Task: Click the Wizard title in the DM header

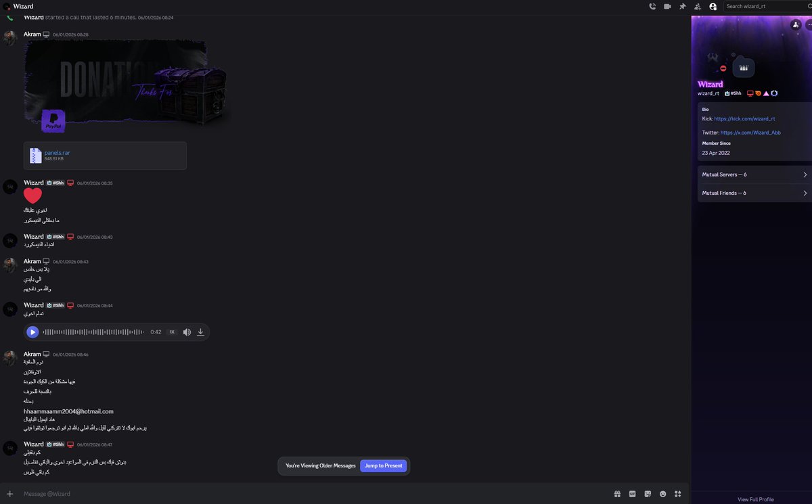Action: pyautogui.click(x=23, y=6)
